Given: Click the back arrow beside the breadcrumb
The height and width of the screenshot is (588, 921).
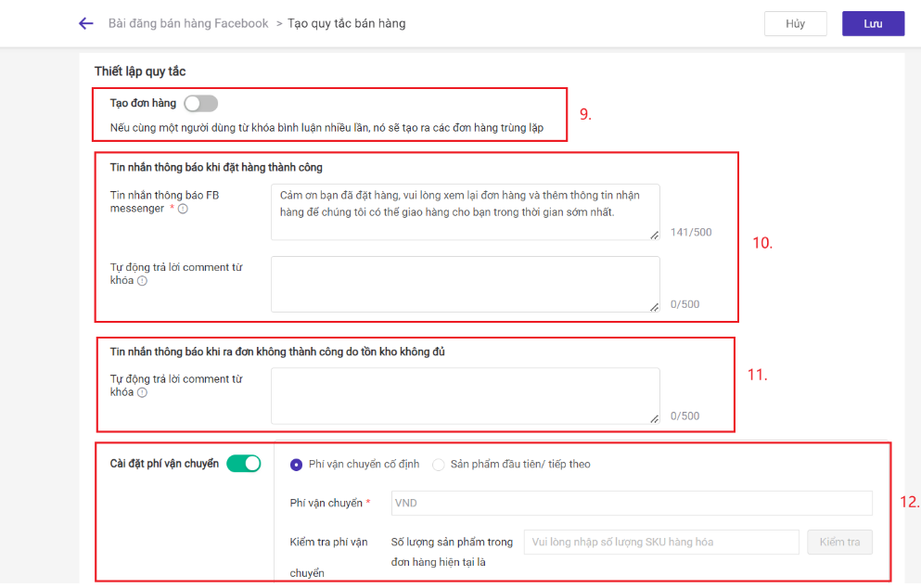Looking at the screenshot, I should (x=85, y=23).
